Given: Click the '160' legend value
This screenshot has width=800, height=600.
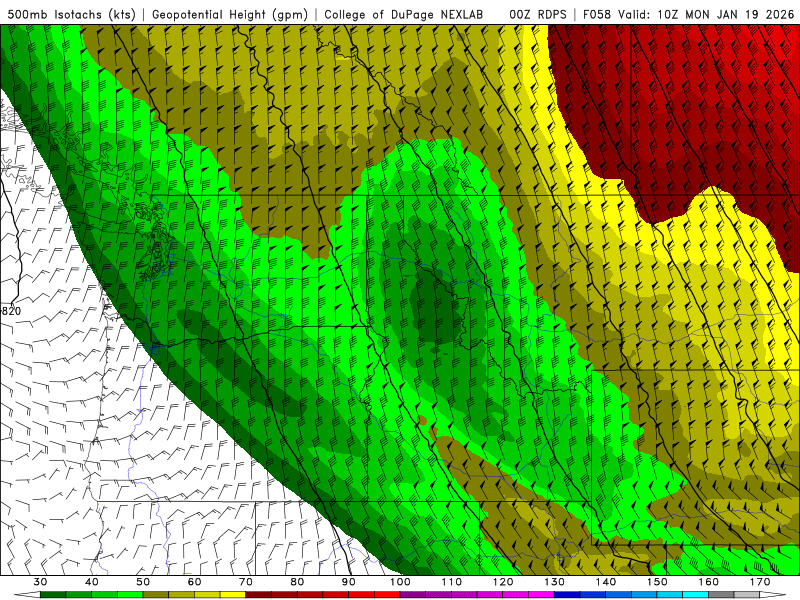Looking at the screenshot, I should 709,582.
